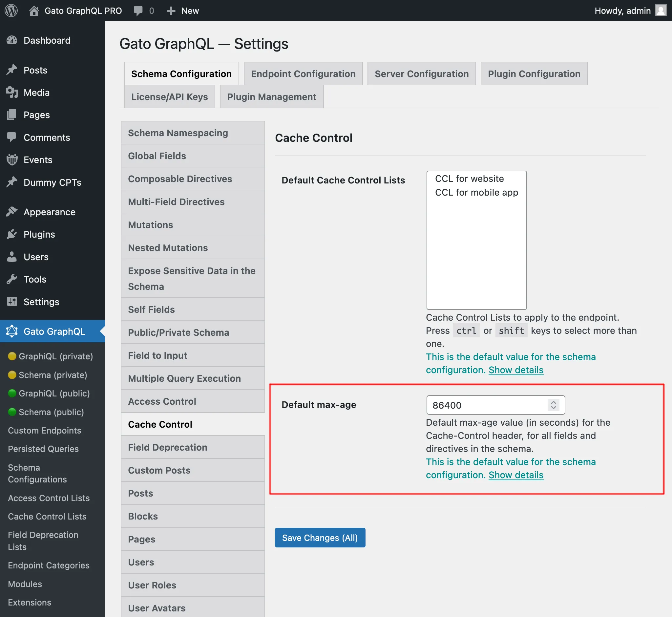
Task: Open the Plugin Configuration tab
Action: (534, 74)
